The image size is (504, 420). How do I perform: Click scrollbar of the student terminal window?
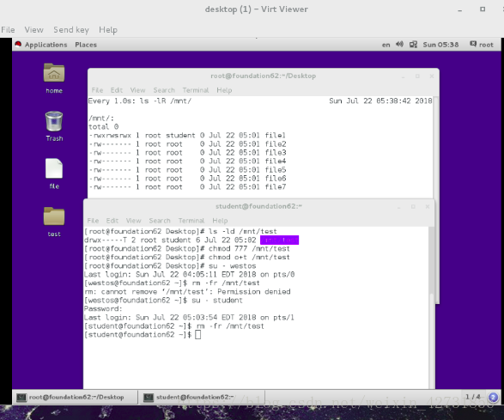[x=432, y=307]
